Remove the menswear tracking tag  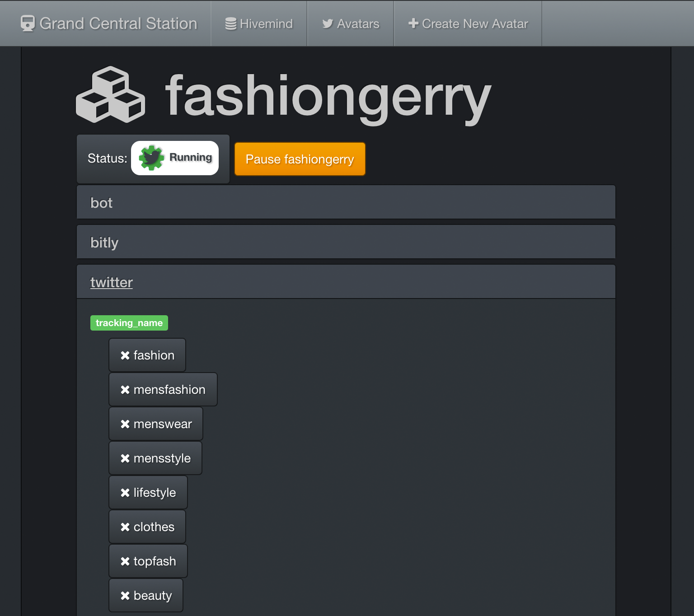pyautogui.click(x=126, y=424)
